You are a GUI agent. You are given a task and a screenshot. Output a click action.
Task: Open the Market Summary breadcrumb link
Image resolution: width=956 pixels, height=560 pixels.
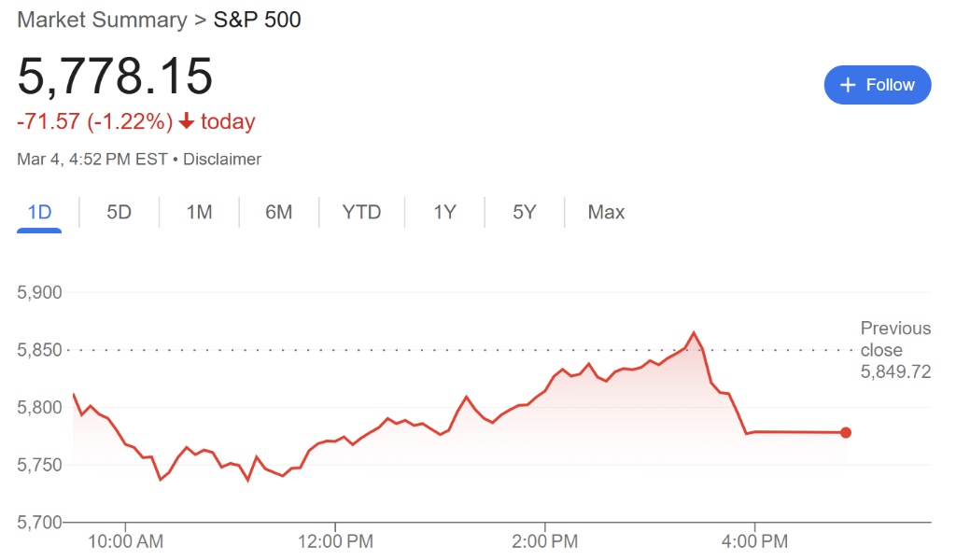pyautogui.click(x=103, y=20)
